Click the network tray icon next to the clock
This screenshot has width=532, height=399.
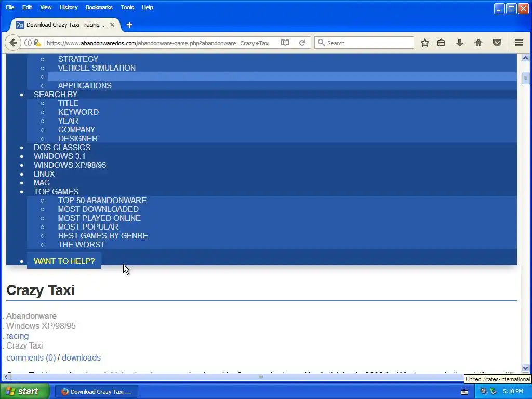click(x=494, y=391)
